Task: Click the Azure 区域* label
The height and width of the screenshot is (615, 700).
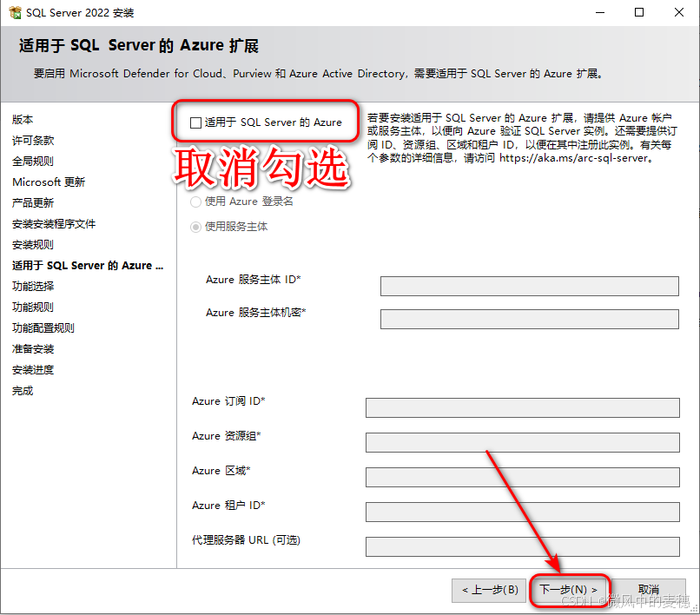Action: 221,471
